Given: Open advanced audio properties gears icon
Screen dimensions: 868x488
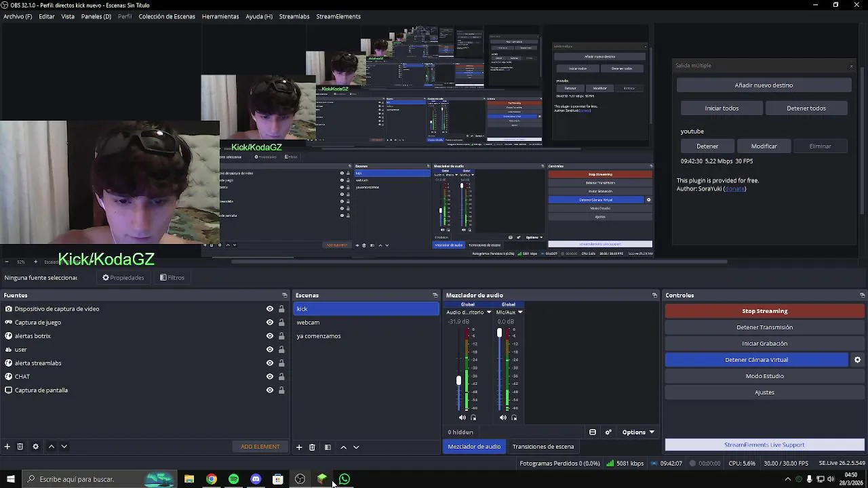Looking at the screenshot, I should pos(608,432).
